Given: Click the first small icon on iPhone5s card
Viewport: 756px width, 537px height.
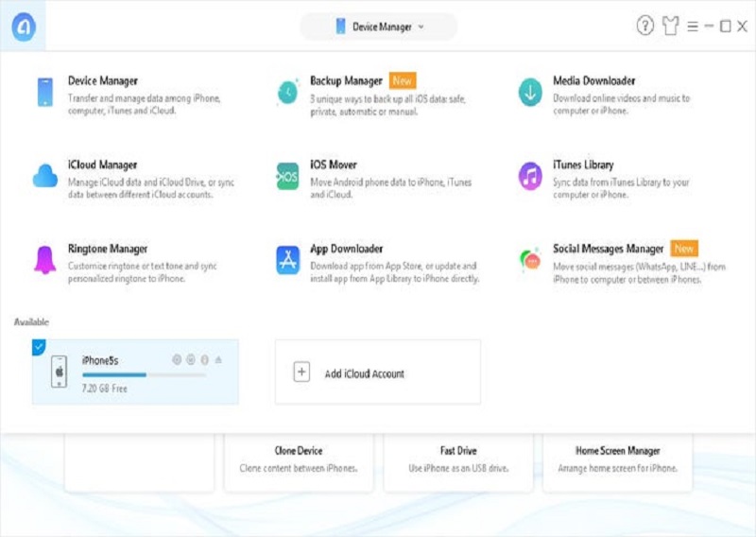Looking at the screenshot, I should point(177,359).
